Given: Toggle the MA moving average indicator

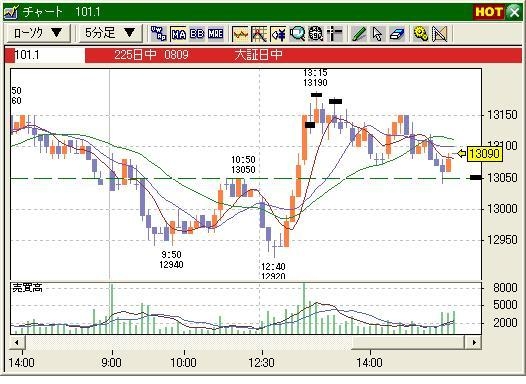Looking at the screenshot, I should pos(178,34).
